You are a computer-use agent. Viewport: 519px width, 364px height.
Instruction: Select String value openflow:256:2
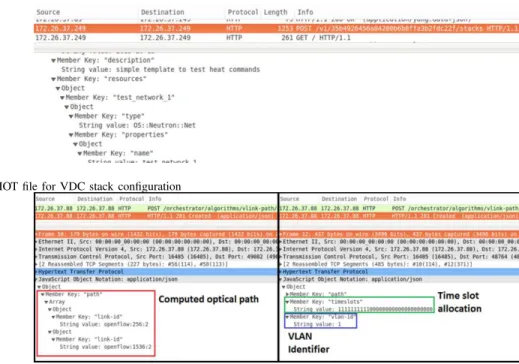tap(104, 324)
